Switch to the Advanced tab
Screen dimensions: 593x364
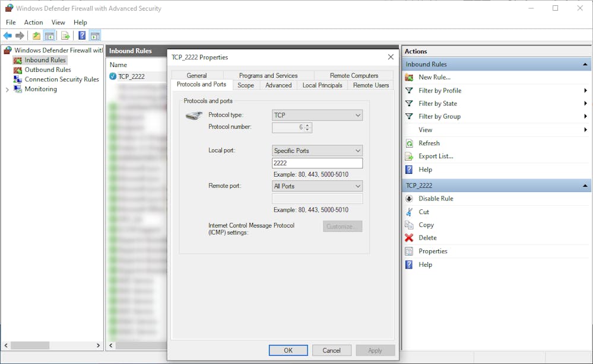click(278, 85)
